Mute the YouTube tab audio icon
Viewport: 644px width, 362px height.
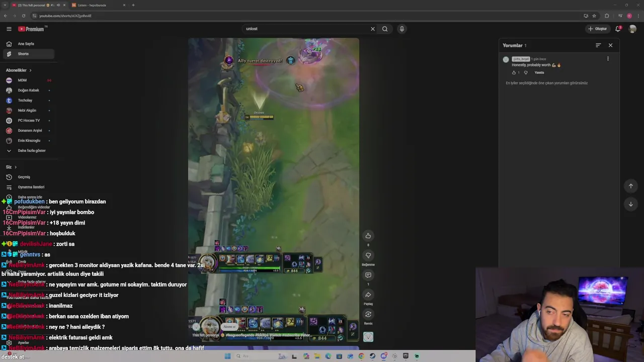click(x=58, y=5)
